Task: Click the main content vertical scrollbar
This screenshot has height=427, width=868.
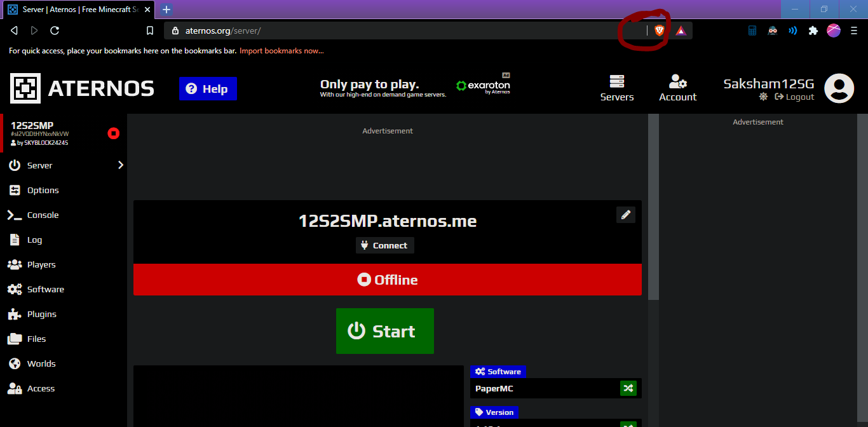Action: [653, 207]
